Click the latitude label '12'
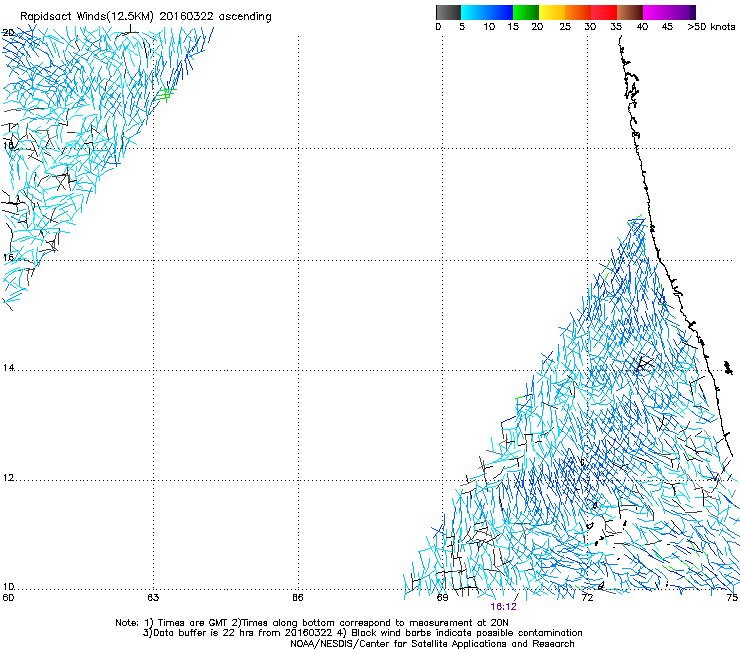 8,478
